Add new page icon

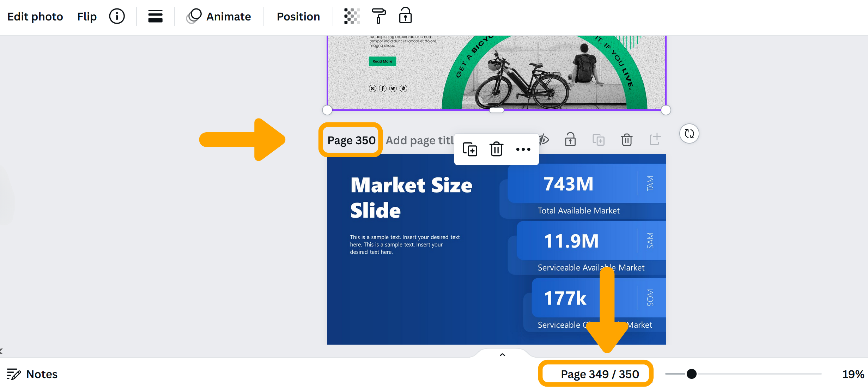(x=655, y=139)
